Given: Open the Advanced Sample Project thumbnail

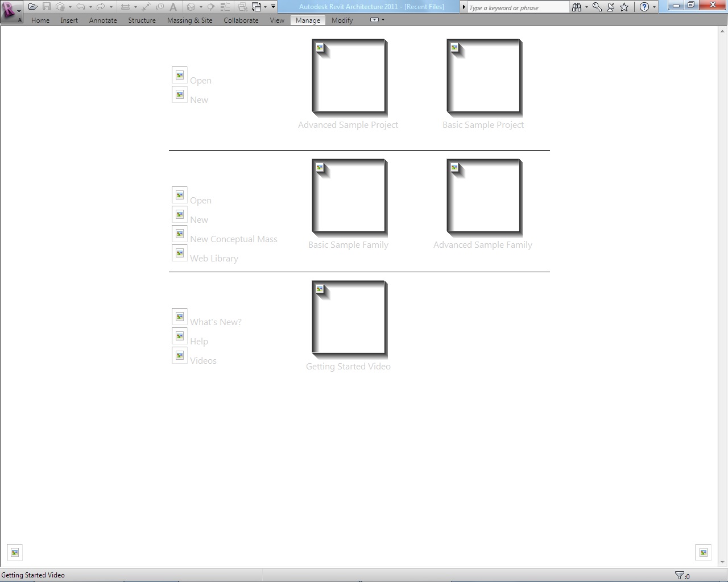Looking at the screenshot, I should [x=349, y=77].
